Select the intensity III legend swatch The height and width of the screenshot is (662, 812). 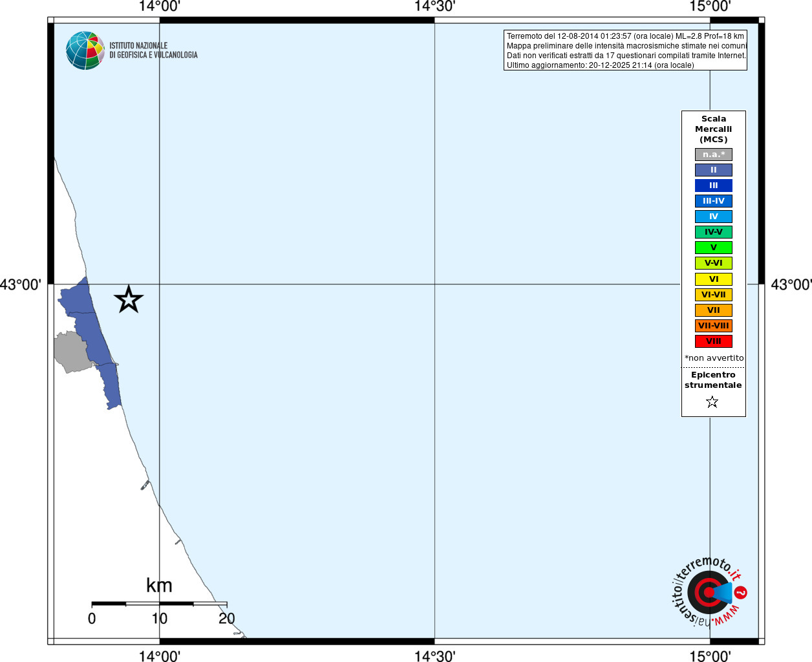pyautogui.click(x=714, y=186)
